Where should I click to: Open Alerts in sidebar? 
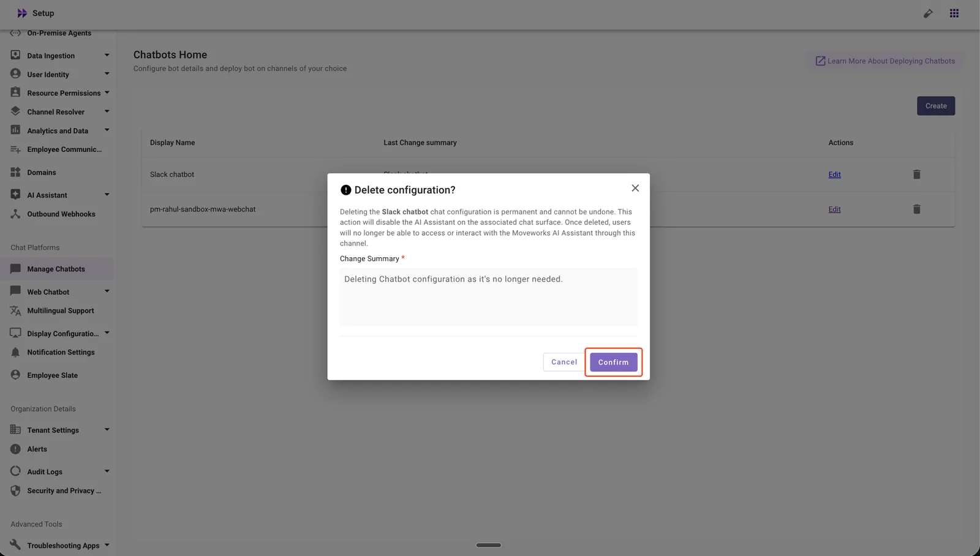37,449
